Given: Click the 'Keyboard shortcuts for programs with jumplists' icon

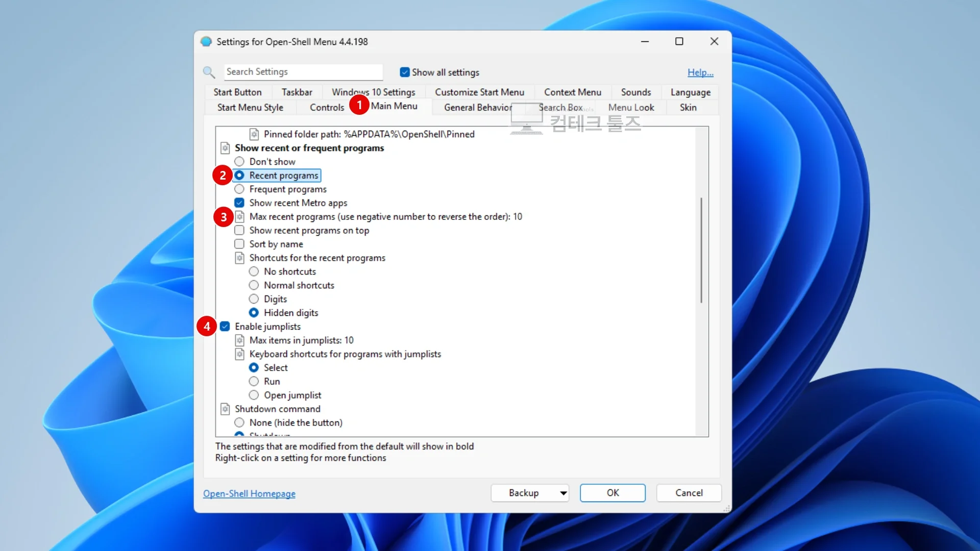Looking at the screenshot, I should 240,354.
